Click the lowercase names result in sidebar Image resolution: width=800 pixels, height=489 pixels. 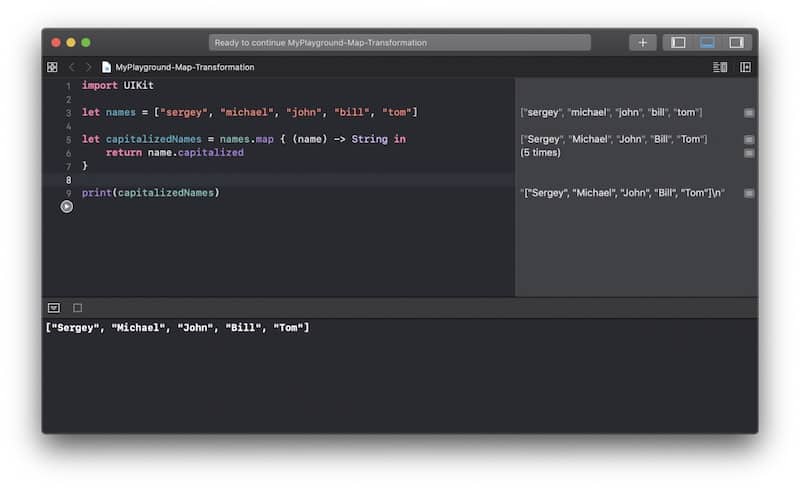coord(611,112)
